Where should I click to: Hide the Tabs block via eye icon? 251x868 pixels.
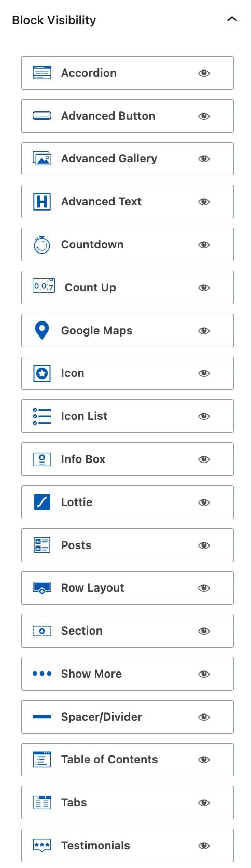[204, 803]
